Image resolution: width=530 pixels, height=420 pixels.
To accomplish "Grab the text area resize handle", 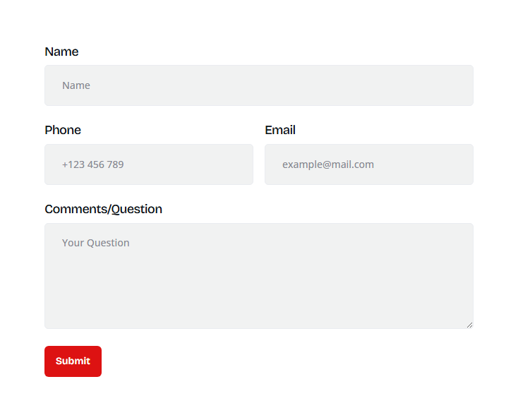I will tap(469, 325).
